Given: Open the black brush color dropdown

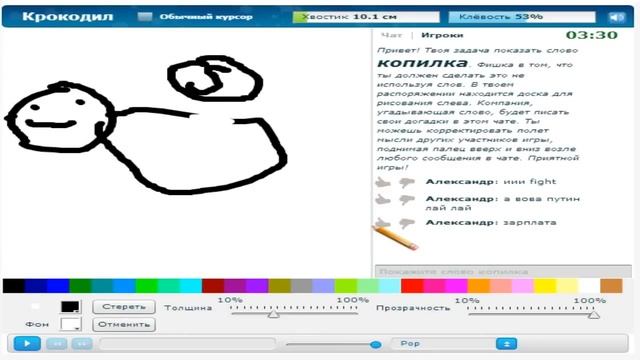Looking at the screenshot, I should [70, 307].
